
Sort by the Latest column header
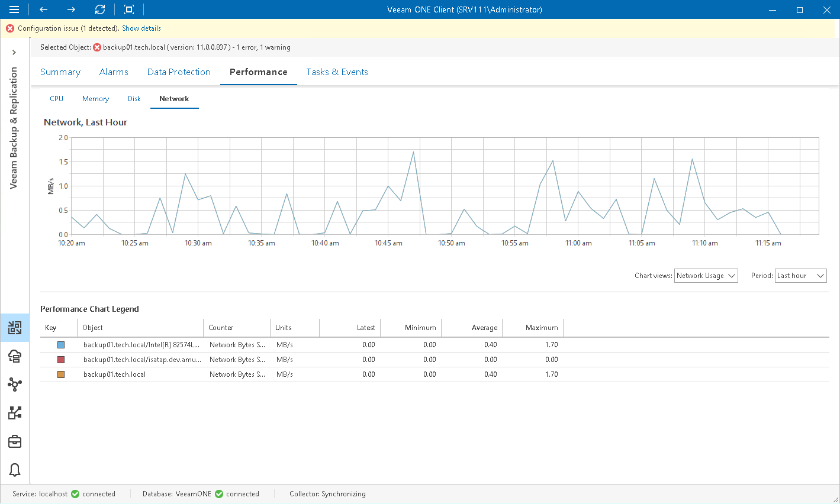click(x=350, y=328)
